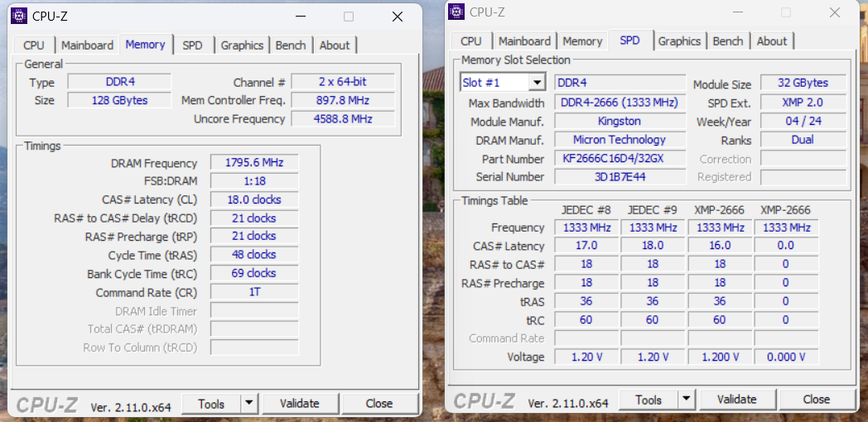Click the empty DRAM Idle Timer field
The width and height of the screenshot is (868, 422).
pos(254,310)
